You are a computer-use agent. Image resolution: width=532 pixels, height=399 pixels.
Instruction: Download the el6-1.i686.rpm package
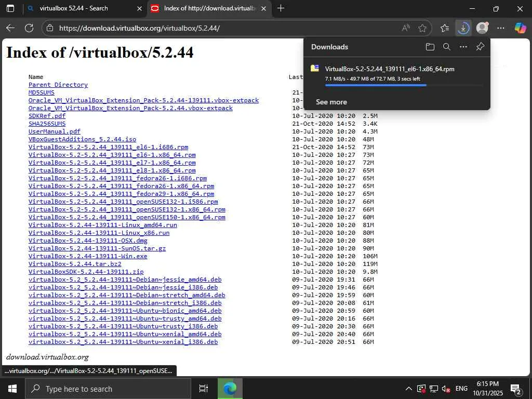pos(108,147)
